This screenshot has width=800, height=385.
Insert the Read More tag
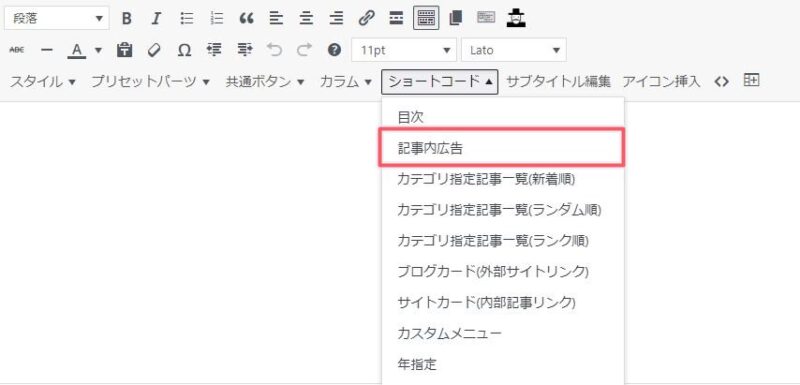pyautogui.click(x=396, y=19)
